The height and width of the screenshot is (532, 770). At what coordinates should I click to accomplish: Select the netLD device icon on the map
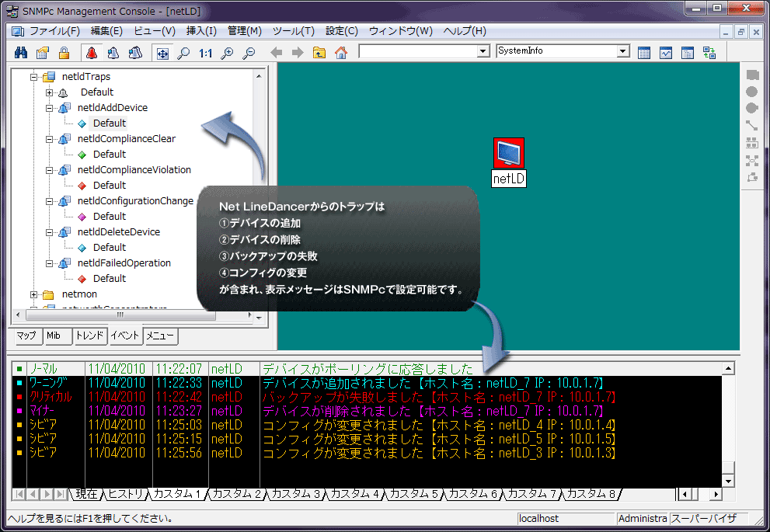pos(509,153)
